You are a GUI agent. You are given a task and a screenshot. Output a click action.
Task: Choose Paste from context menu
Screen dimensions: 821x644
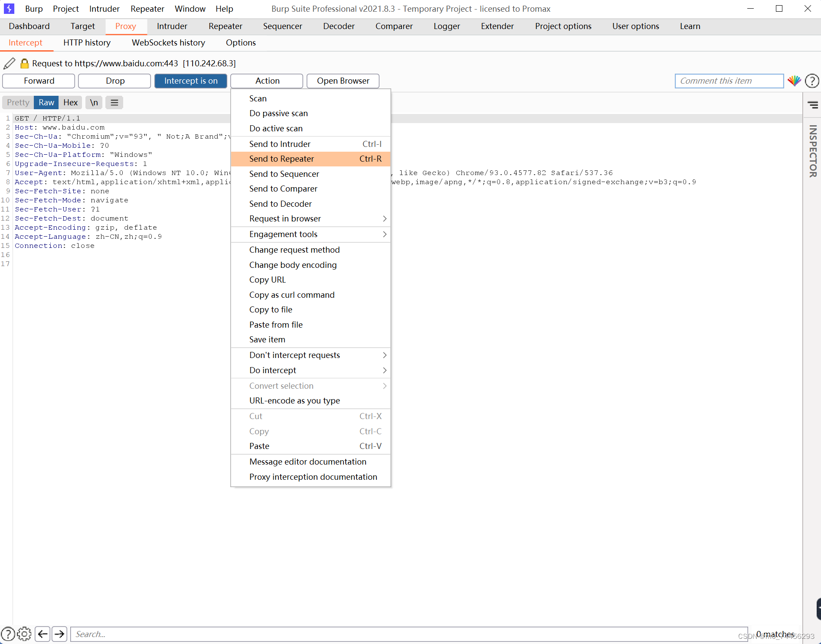[311, 446]
